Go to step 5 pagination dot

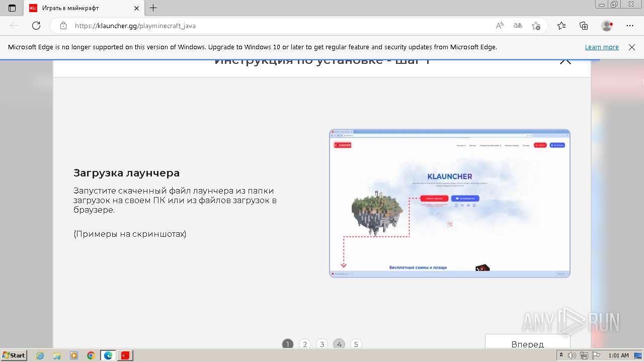(356, 344)
